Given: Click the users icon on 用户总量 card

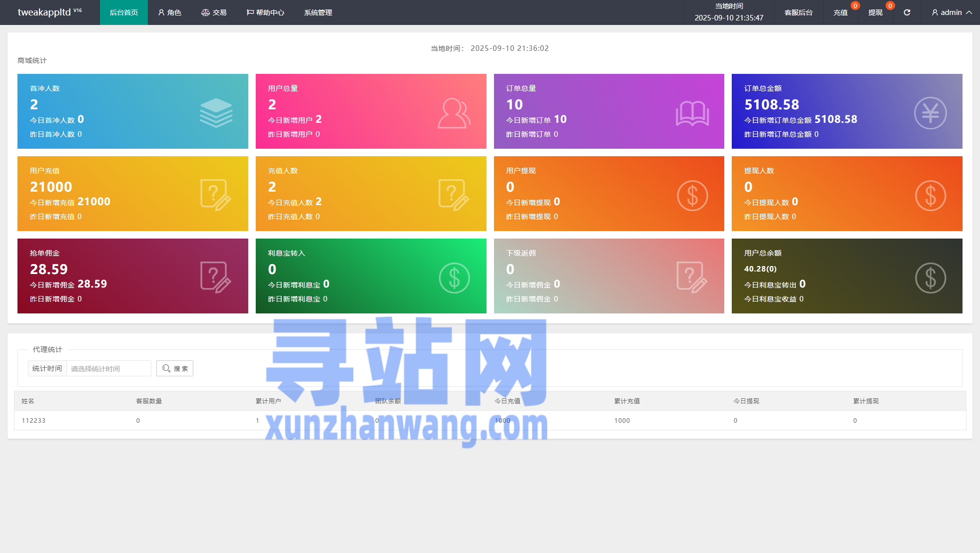Looking at the screenshot, I should 454,113.
